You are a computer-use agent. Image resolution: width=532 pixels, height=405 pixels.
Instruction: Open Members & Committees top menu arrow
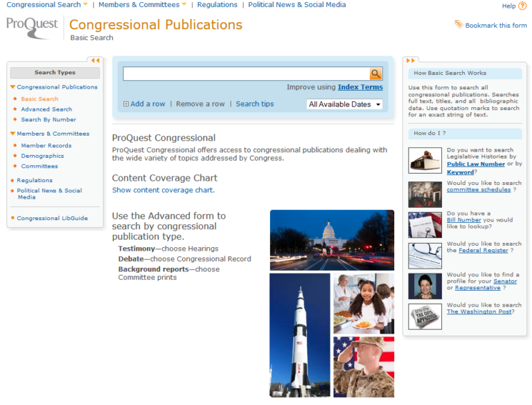(x=184, y=4)
